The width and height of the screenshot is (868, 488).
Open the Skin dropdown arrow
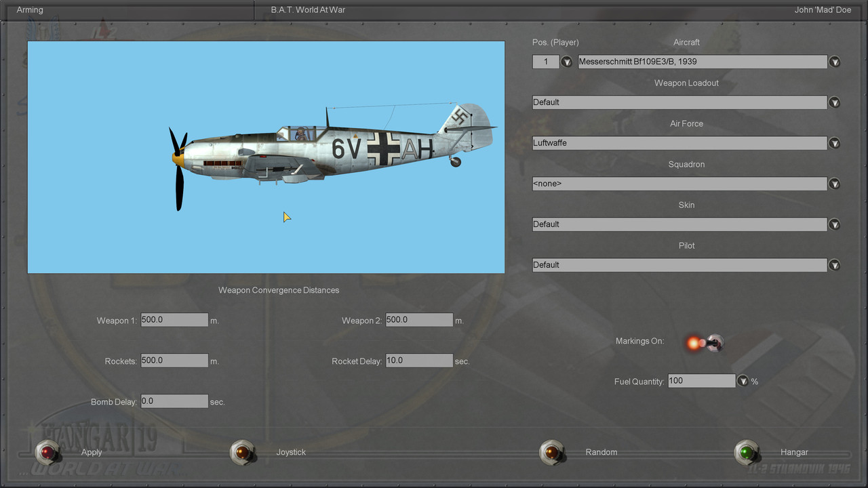(x=835, y=224)
